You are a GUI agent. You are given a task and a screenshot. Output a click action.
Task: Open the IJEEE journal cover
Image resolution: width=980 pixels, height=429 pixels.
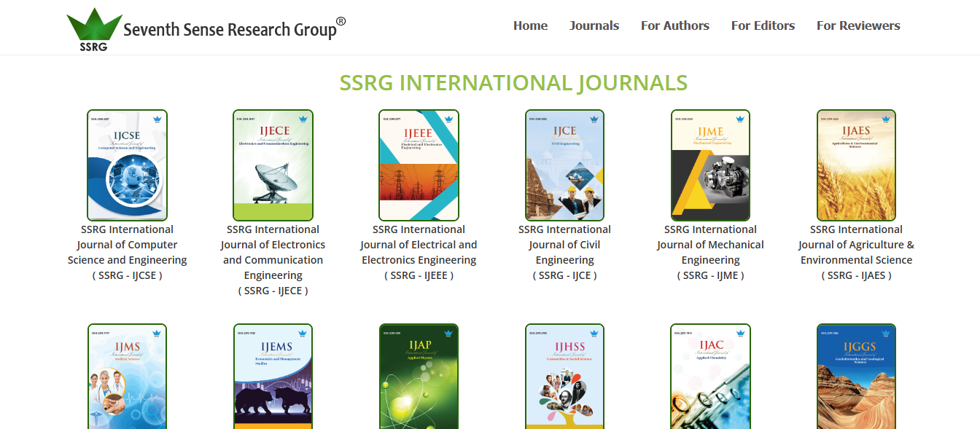pos(419,165)
